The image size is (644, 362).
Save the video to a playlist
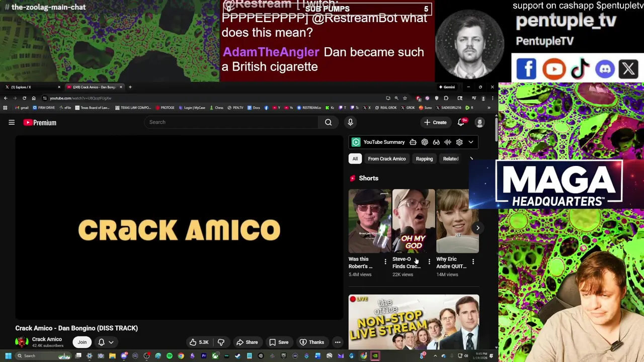pos(279,342)
